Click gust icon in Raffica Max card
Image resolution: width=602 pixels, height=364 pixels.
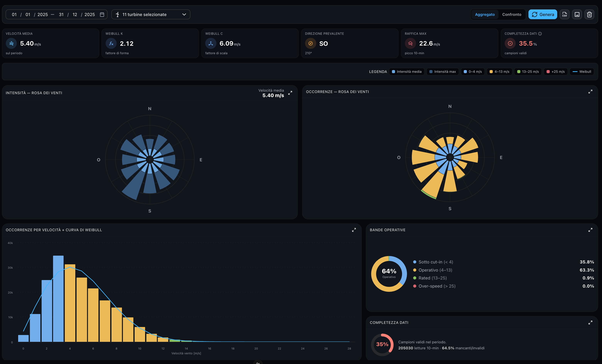pos(410,43)
